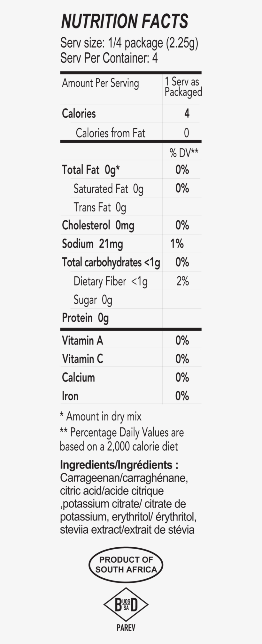
Task: Click the PAREV label under the diamond logo
Action: click(x=126, y=628)
